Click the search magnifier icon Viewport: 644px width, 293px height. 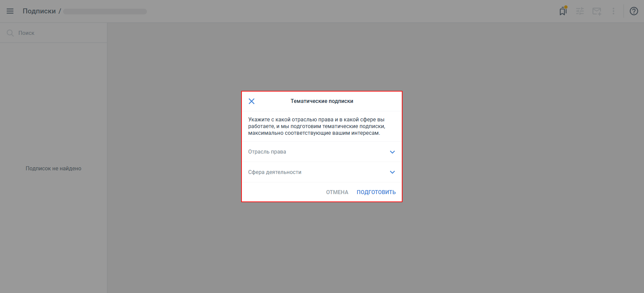[10, 33]
